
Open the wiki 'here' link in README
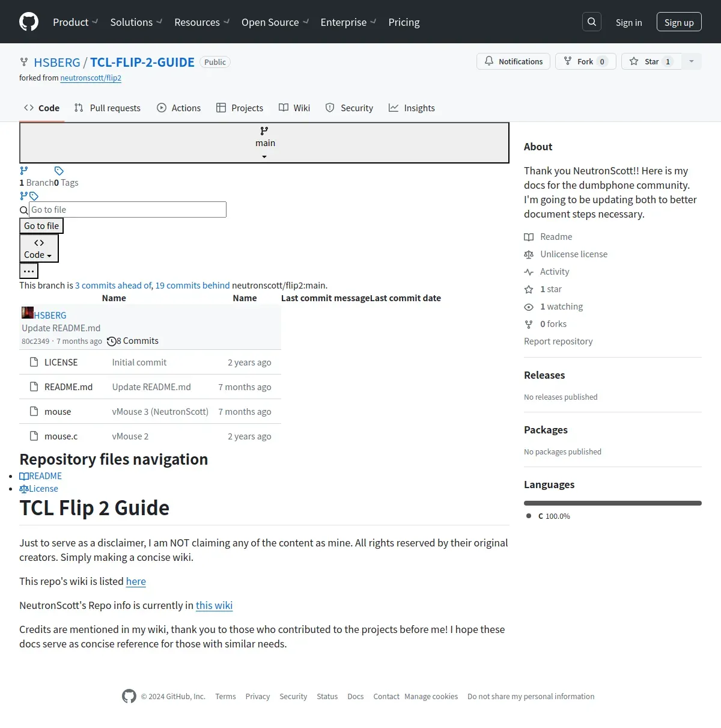tap(136, 581)
